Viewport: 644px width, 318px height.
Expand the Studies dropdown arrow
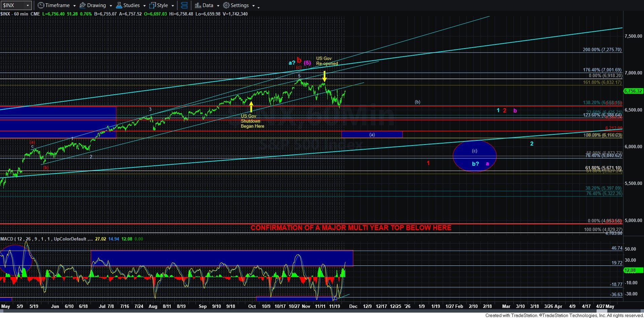click(x=144, y=6)
